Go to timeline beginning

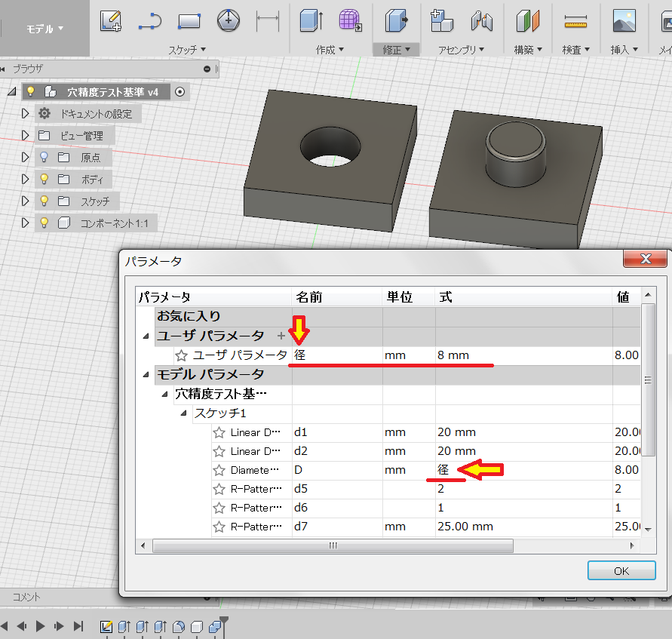[5, 626]
